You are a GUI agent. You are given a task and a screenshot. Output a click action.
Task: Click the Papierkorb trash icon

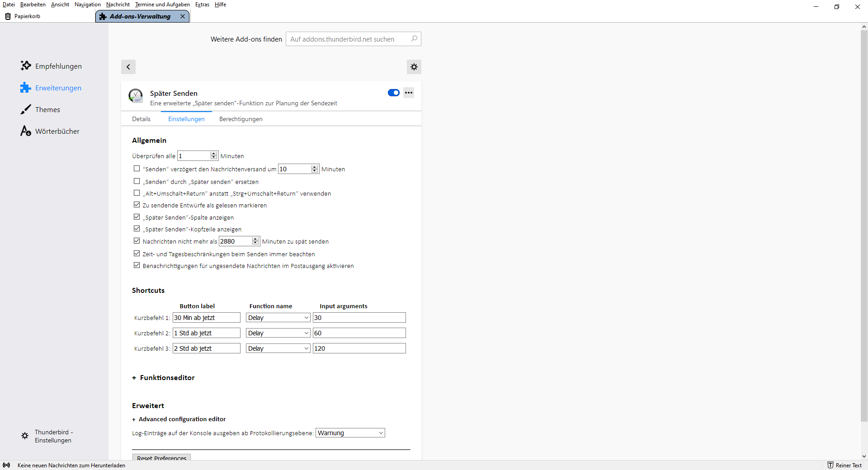(8, 16)
